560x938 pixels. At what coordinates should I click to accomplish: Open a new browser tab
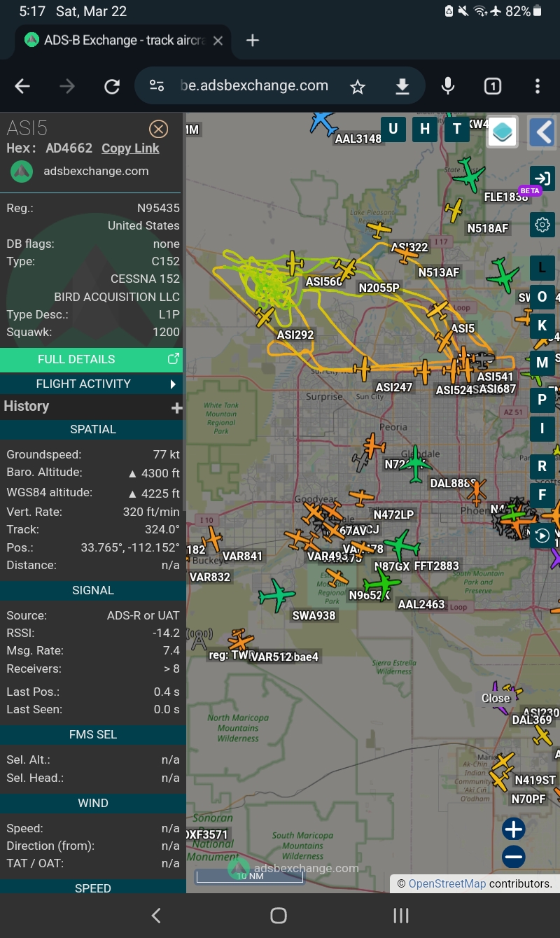click(x=253, y=41)
